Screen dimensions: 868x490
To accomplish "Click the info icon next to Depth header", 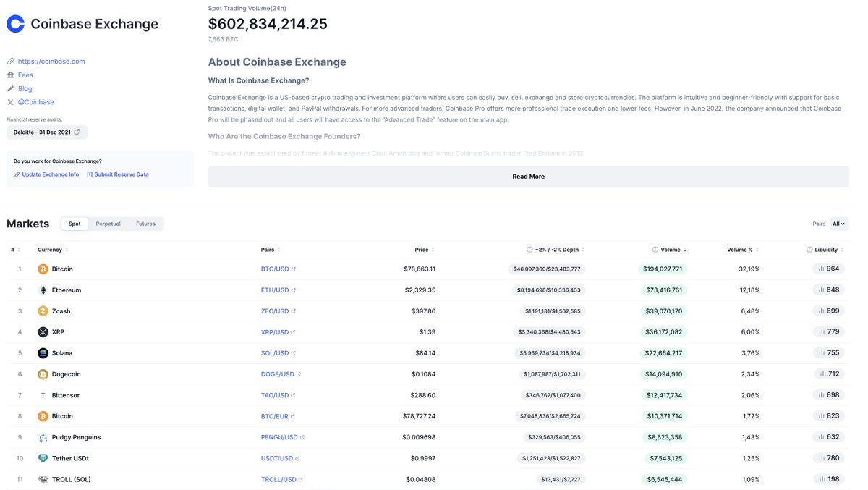I will point(529,250).
